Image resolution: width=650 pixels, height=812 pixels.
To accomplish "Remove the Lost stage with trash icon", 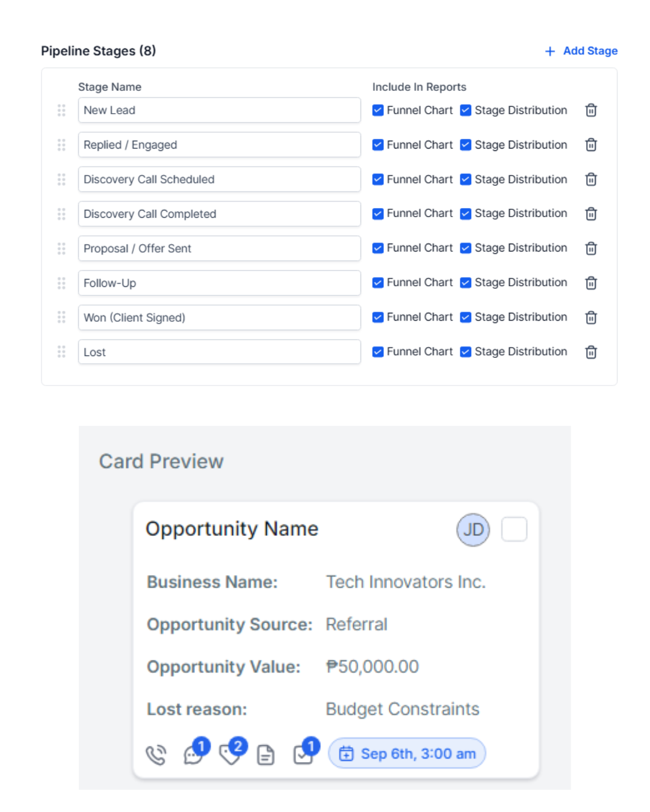I will pos(591,352).
